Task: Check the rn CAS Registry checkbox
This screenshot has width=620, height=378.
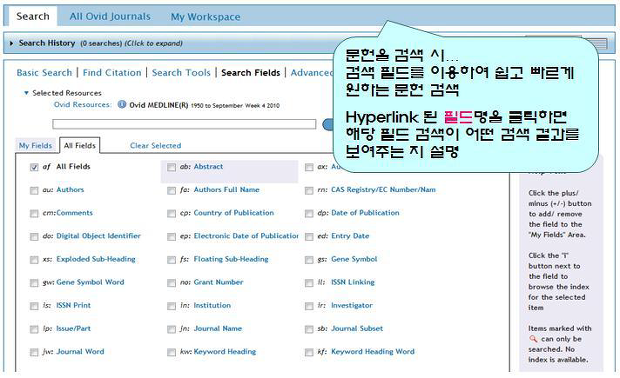Action: tap(309, 191)
